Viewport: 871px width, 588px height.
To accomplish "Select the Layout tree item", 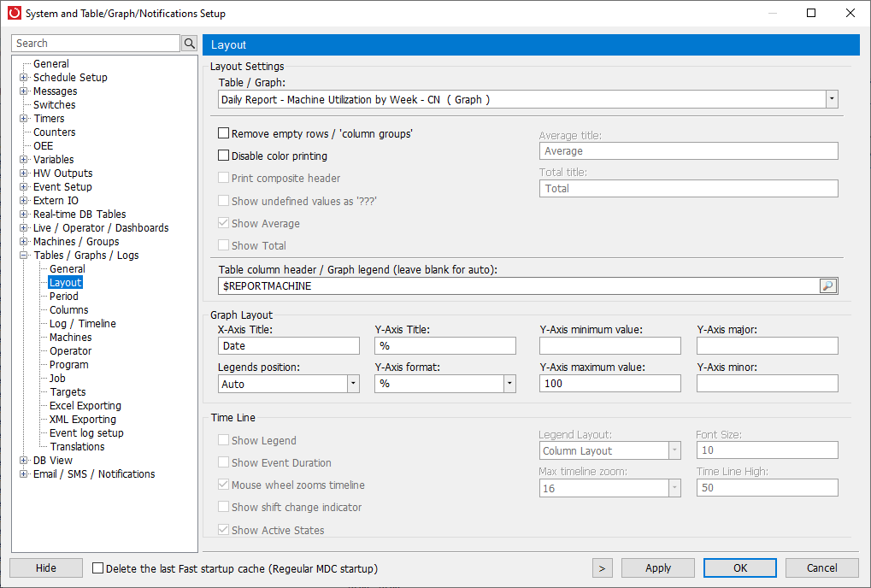I will [x=65, y=283].
